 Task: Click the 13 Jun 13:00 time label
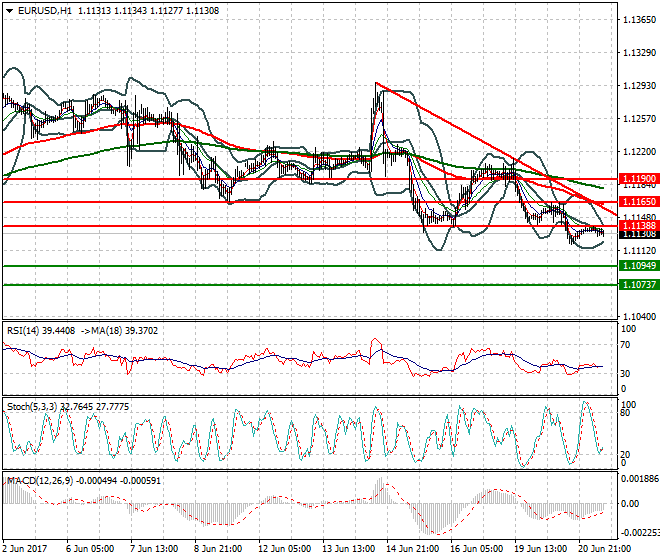point(349,549)
